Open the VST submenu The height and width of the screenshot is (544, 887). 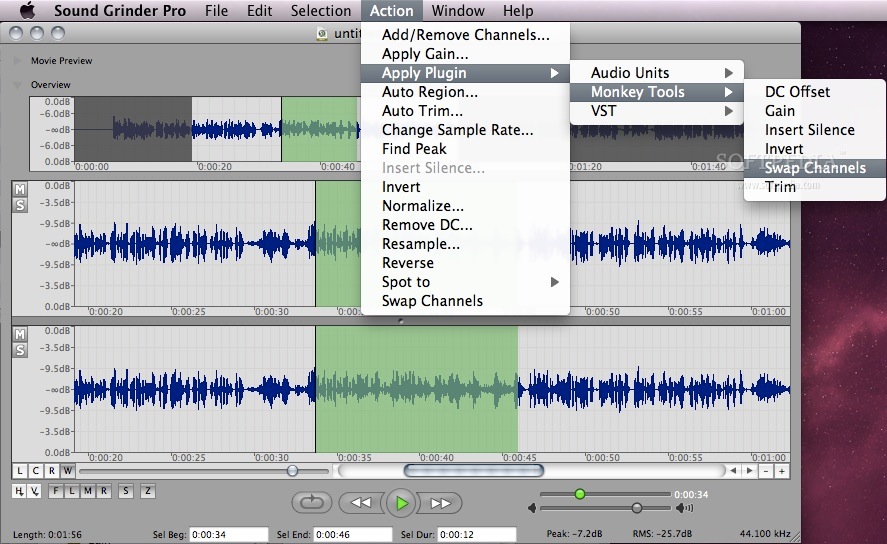point(656,111)
